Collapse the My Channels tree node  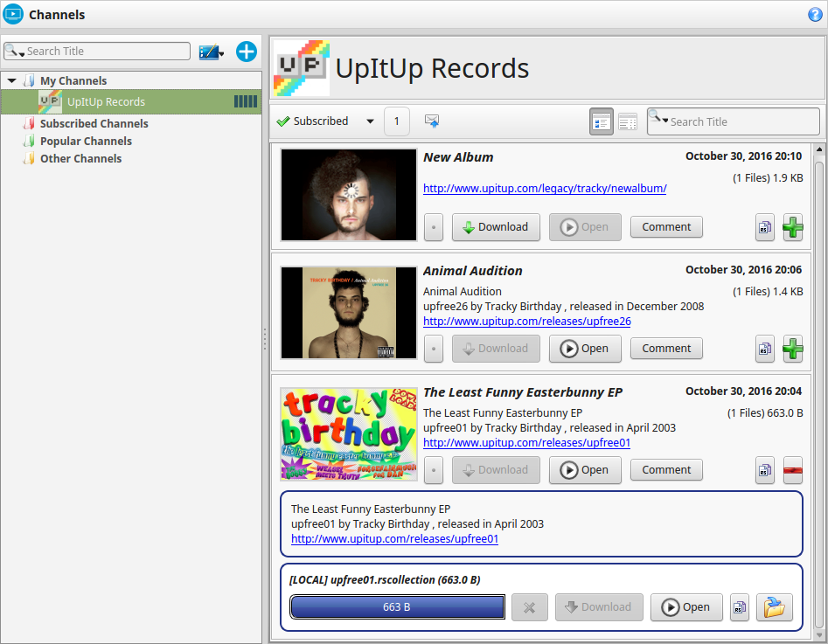[x=12, y=80]
